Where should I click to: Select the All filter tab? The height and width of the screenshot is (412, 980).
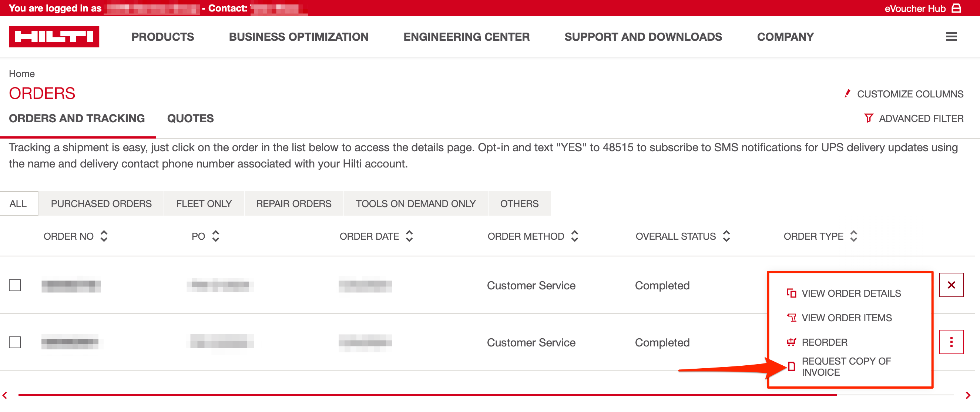18,204
